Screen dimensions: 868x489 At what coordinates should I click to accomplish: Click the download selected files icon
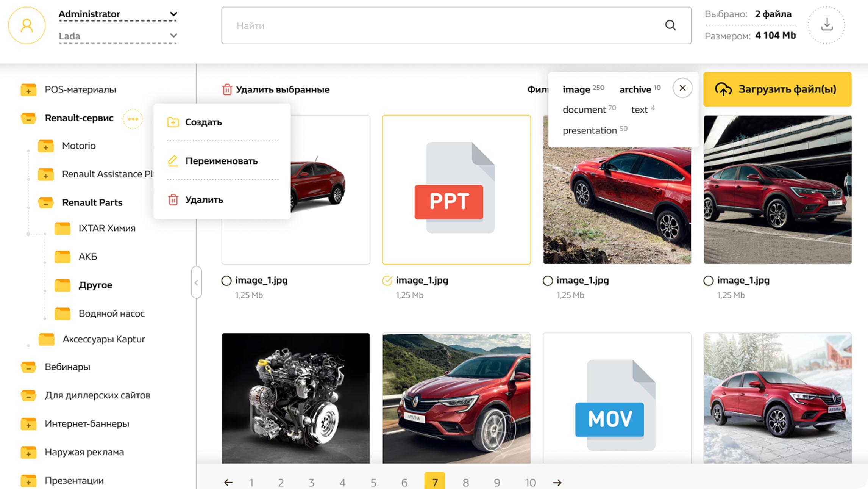[x=827, y=25]
